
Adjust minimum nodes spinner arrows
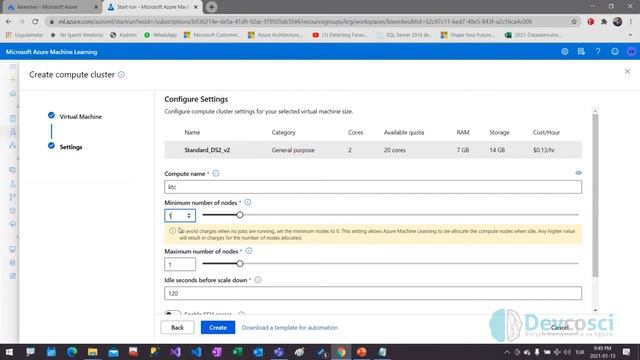pos(189,216)
